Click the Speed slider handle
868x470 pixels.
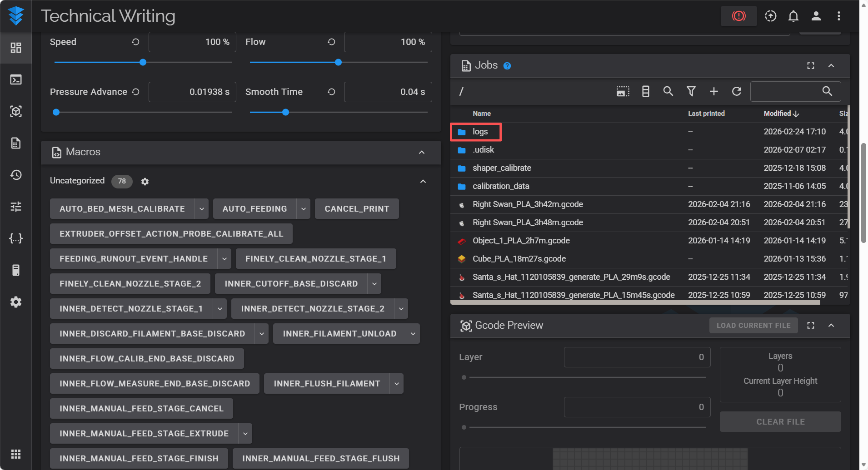[x=143, y=62]
